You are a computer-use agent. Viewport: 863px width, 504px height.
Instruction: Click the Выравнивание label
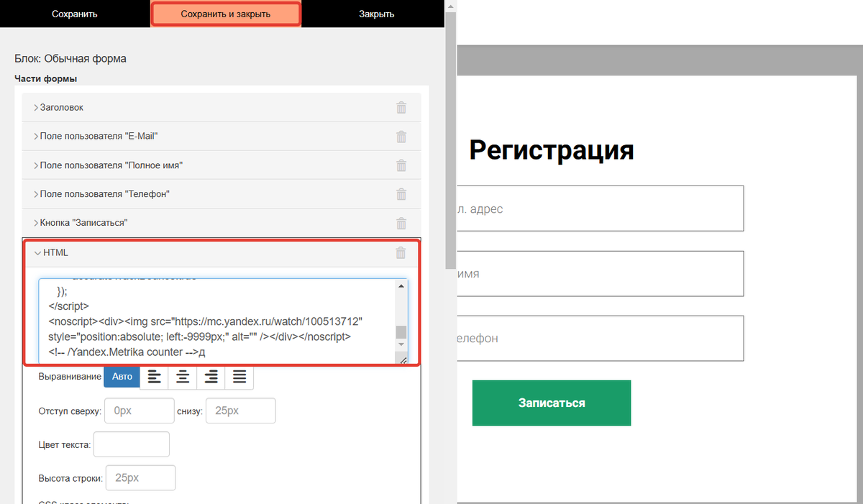tap(69, 377)
